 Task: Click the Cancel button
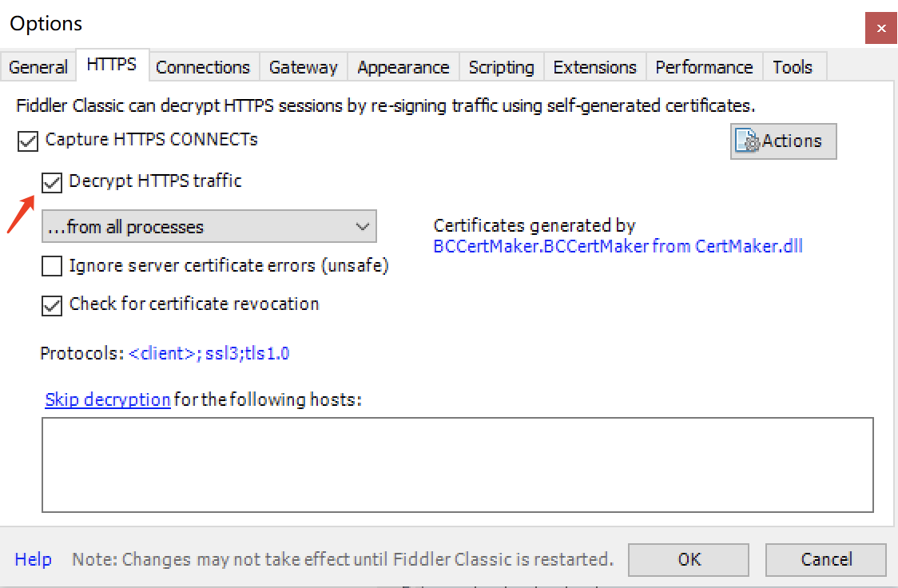pyautogui.click(x=826, y=559)
